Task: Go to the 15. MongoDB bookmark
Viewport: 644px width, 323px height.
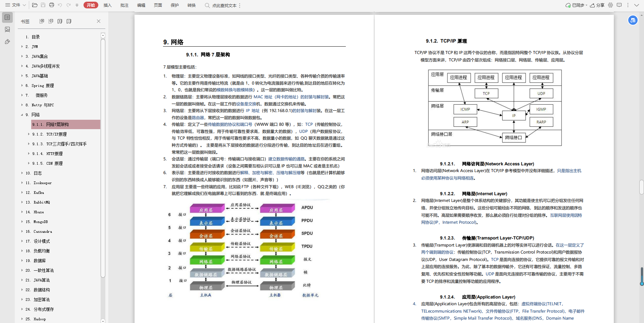Action: 37,222
